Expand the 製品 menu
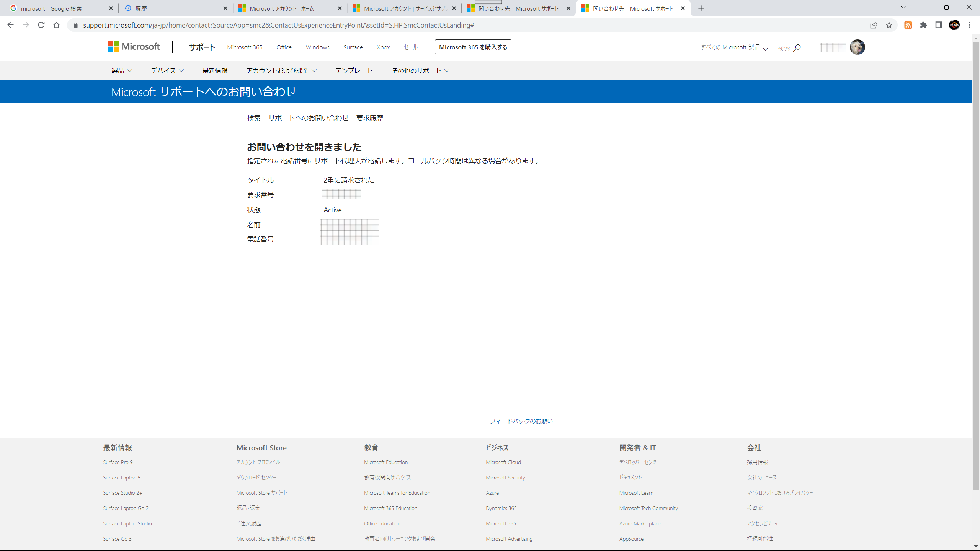Viewport: 980px width, 551px height. [122, 71]
